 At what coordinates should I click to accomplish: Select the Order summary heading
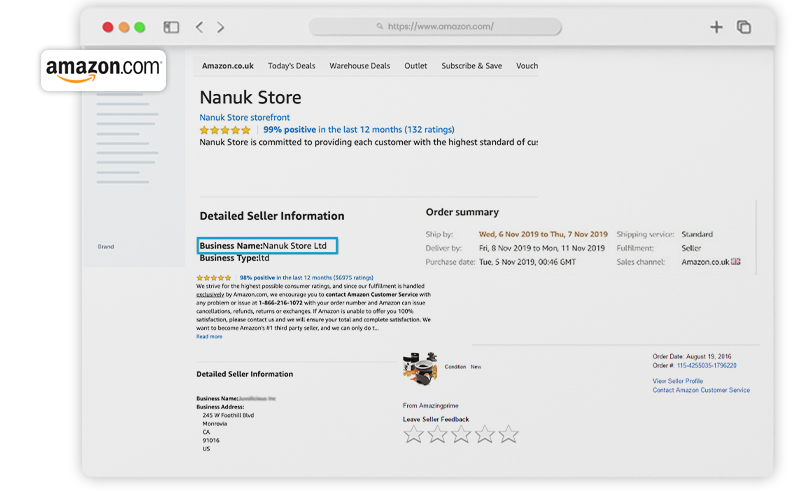pyautogui.click(x=462, y=212)
